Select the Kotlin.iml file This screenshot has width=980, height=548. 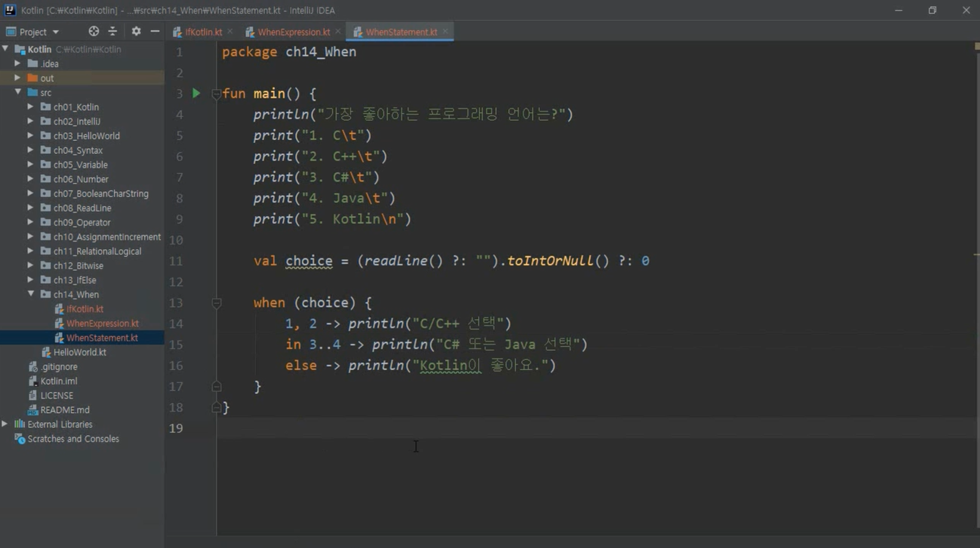tap(59, 381)
